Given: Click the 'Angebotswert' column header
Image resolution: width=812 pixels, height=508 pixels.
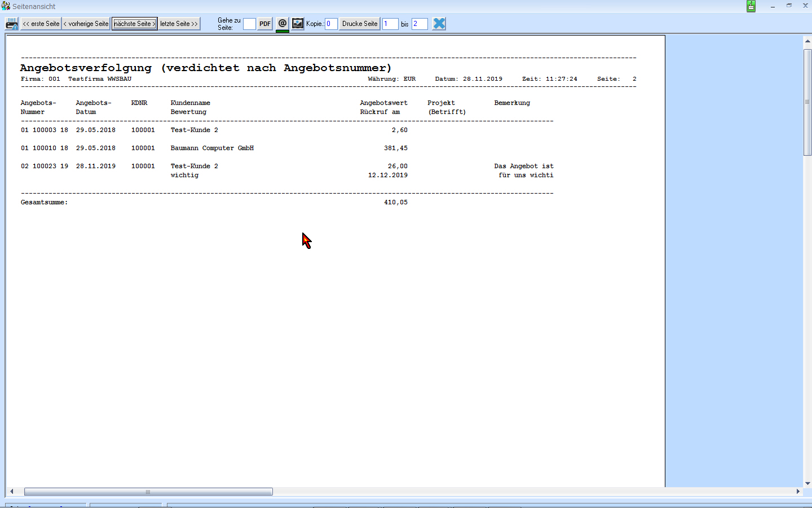Looking at the screenshot, I should [x=383, y=103].
